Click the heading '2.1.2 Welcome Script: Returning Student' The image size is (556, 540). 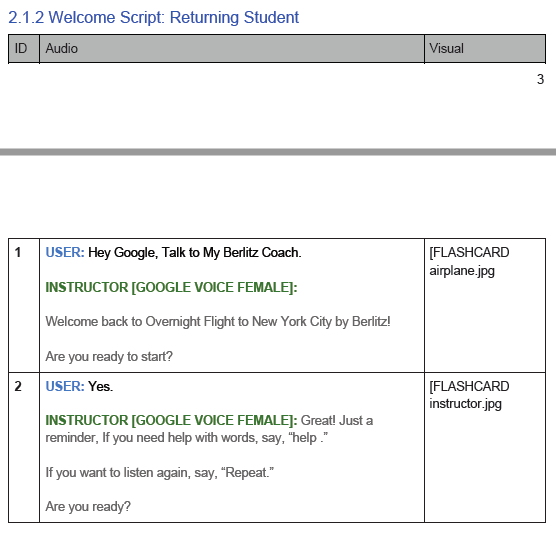pos(154,17)
